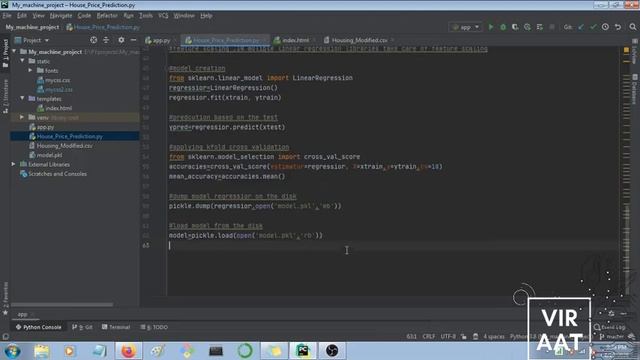This screenshot has height=360, width=640.
Task: Select mycss.css in project tree
Action: pyautogui.click(x=57, y=80)
